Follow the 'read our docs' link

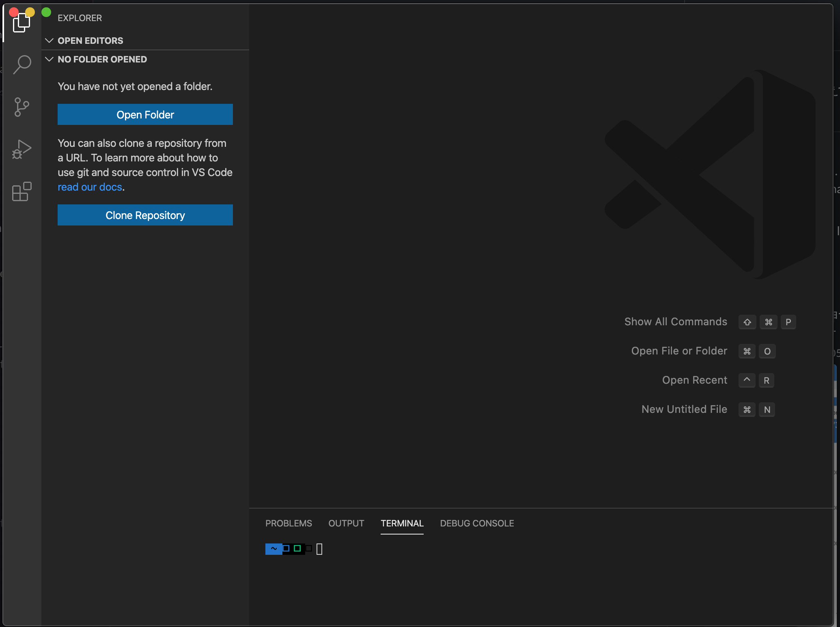tap(90, 187)
